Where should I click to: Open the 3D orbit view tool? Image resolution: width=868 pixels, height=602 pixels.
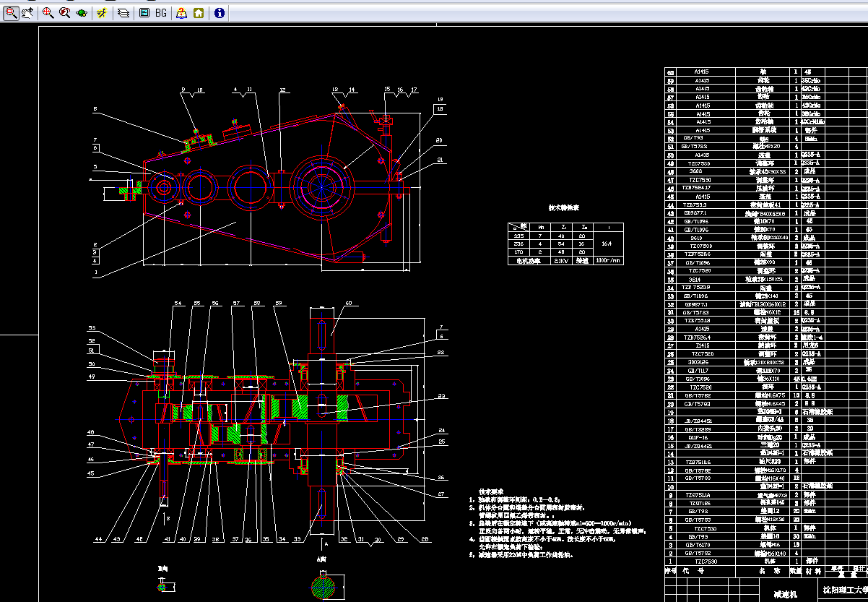coord(82,12)
